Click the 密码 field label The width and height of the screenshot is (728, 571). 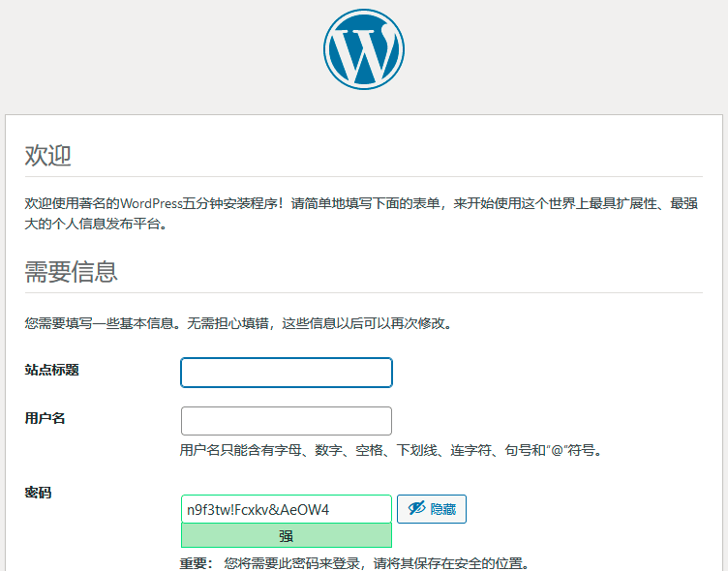click(x=38, y=493)
